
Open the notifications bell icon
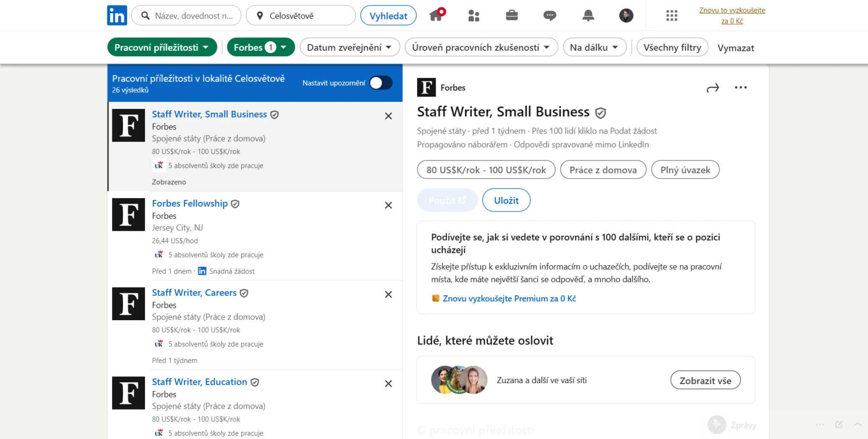[x=588, y=16]
